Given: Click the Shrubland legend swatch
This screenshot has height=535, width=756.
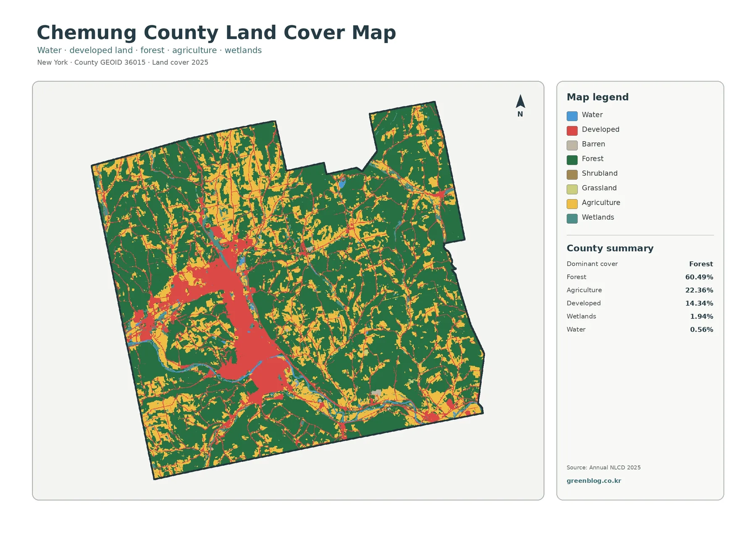Looking at the screenshot, I should pos(572,174).
